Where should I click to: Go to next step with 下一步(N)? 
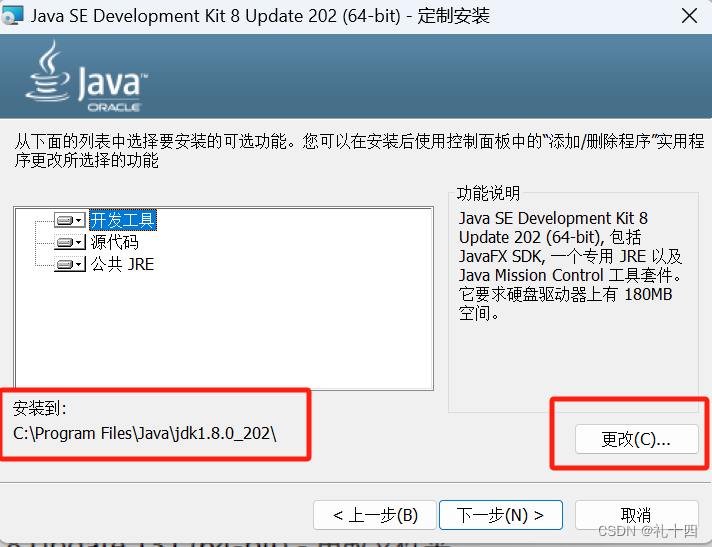tap(501, 515)
